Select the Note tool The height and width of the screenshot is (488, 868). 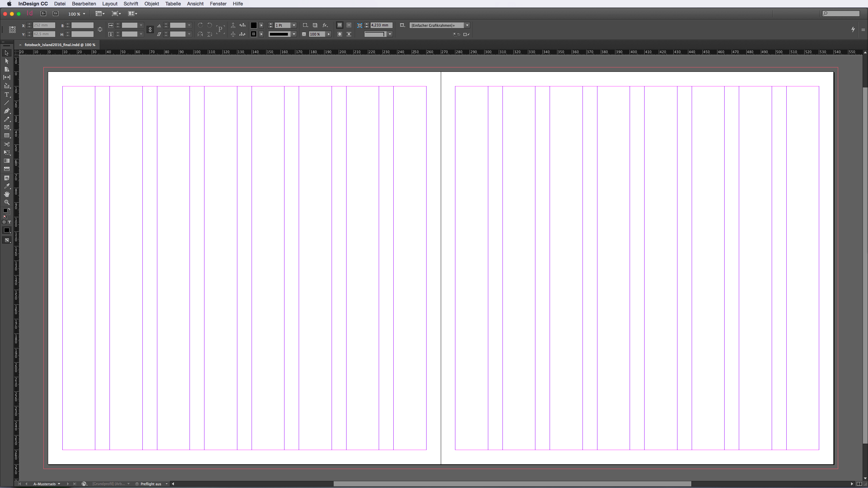[6, 178]
